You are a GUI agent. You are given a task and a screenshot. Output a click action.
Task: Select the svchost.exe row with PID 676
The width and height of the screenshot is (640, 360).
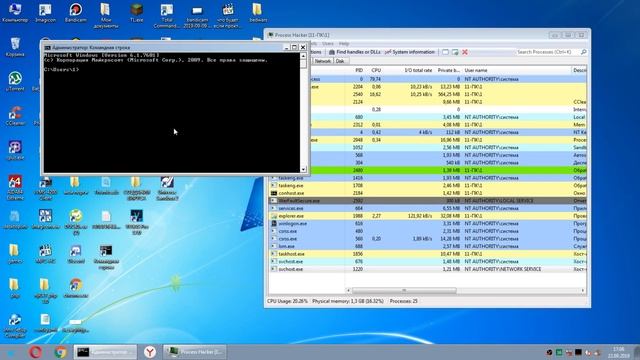coord(428,262)
